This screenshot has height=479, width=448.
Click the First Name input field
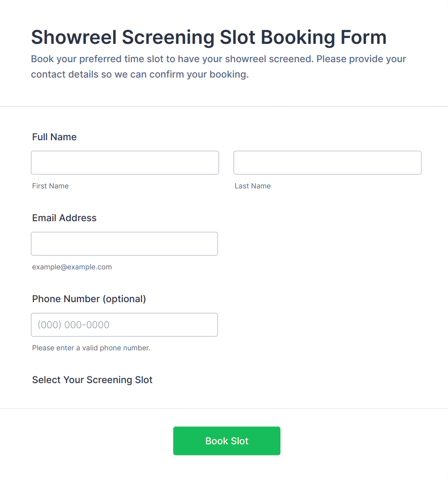pos(125,163)
